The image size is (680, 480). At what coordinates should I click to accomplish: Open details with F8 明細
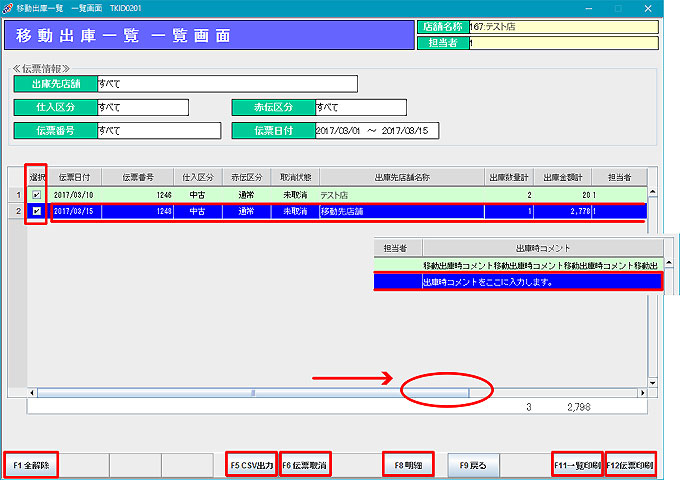[x=407, y=465]
